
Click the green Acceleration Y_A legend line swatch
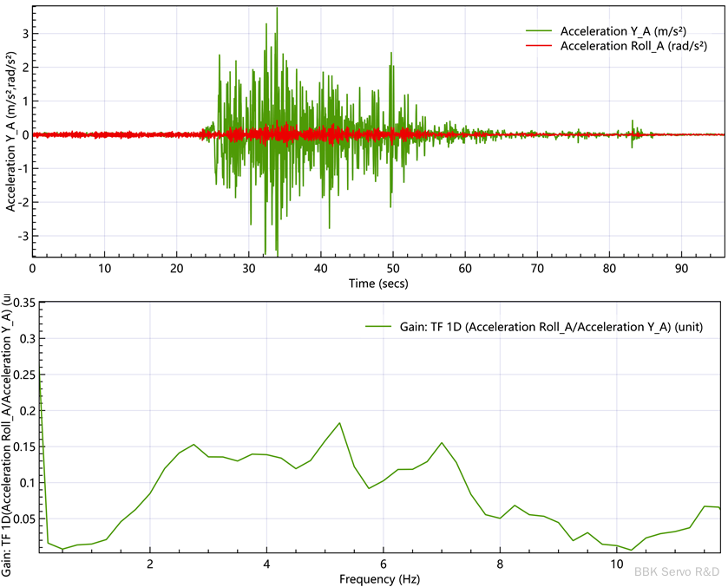pyautogui.click(x=540, y=30)
